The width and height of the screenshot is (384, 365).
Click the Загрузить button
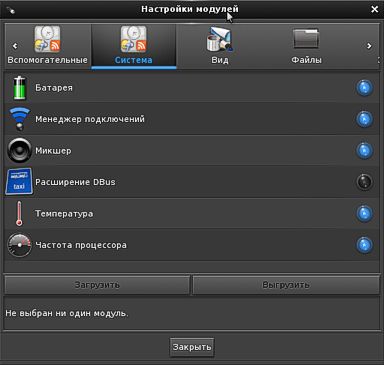97,285
